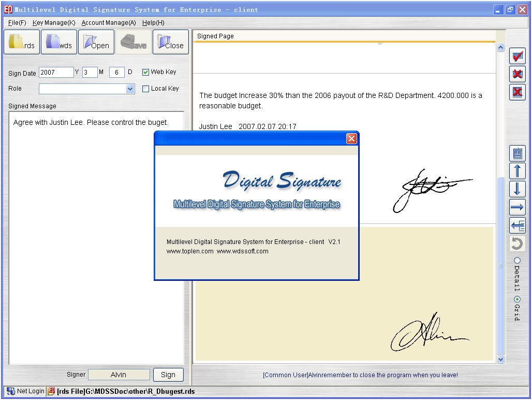Click the red X document icon
Screen dimensions: 532x400
pyautogui.click(x=518, y=92)
